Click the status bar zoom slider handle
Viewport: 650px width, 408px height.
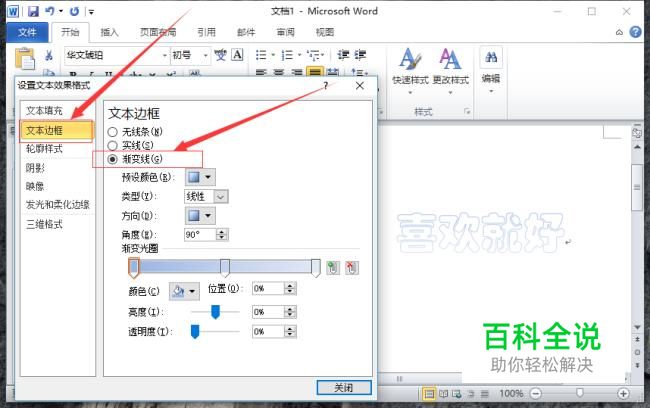(x=580, y=393)
